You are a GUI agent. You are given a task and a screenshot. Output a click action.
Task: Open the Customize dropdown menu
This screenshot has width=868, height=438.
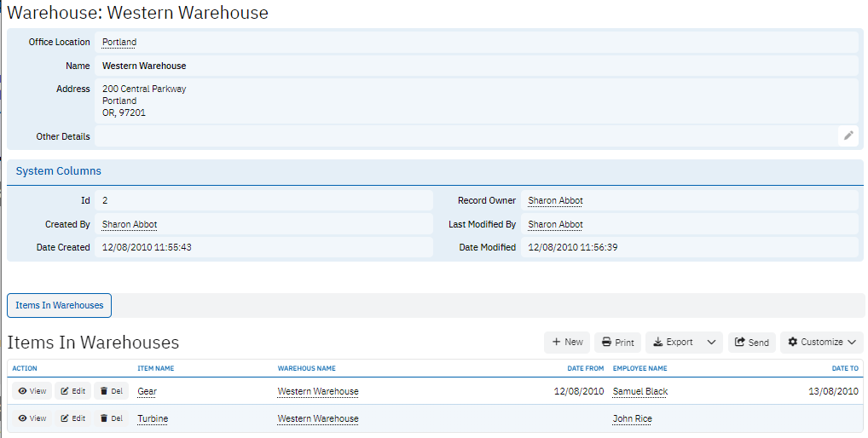[x=821, y=343]
